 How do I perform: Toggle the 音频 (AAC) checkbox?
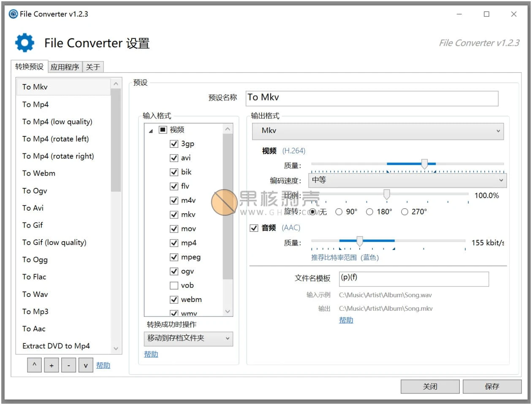coord(254,228)
